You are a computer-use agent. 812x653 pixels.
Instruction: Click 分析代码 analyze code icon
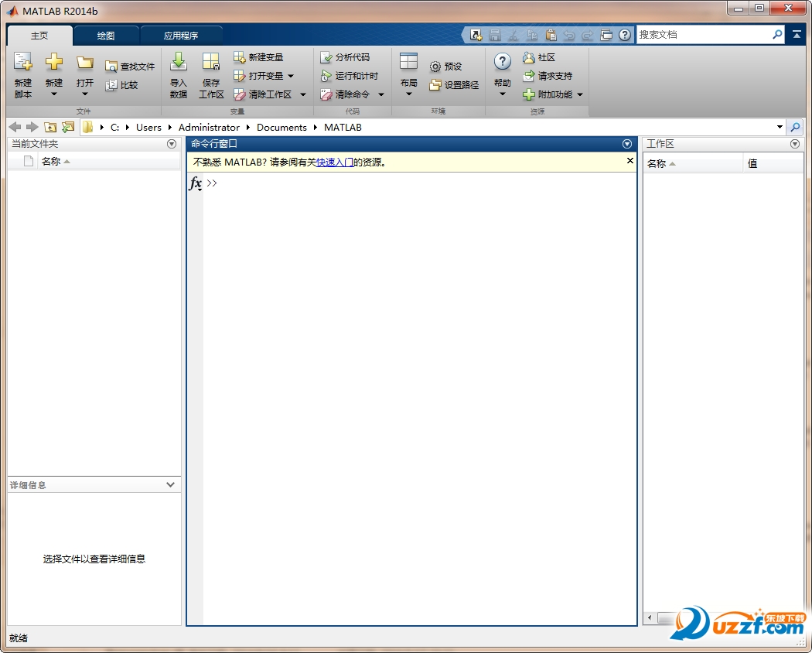tap(326, 57)
